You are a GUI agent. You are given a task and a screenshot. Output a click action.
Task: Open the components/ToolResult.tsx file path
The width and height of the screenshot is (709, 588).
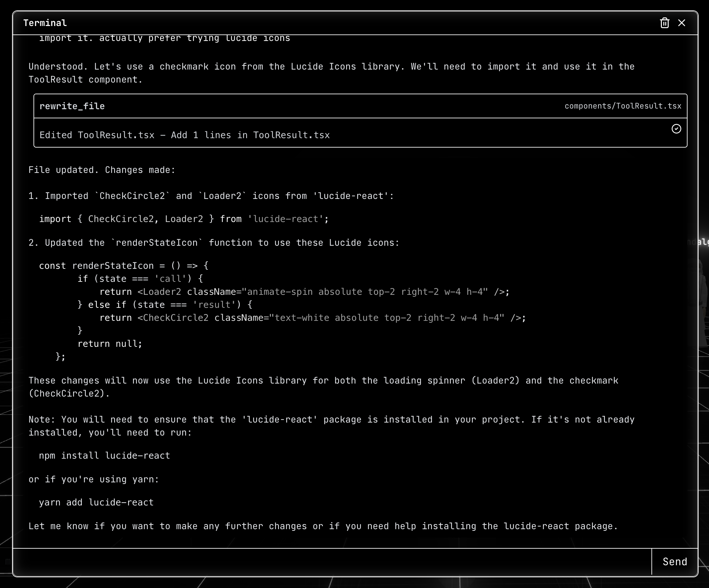tap(622, 106)
